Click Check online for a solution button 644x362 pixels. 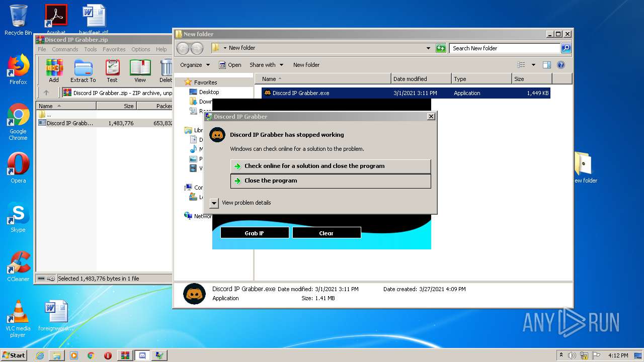coord(331,166)
